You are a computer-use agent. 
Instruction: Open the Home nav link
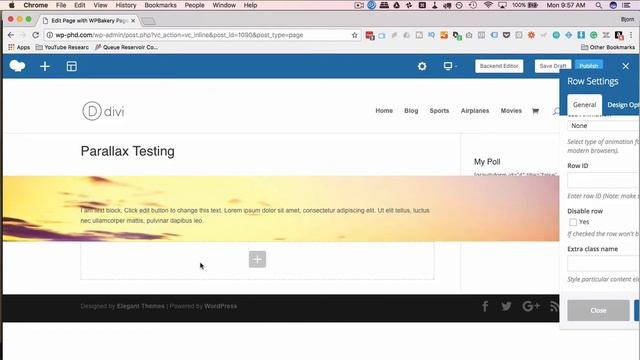[384, 111]
